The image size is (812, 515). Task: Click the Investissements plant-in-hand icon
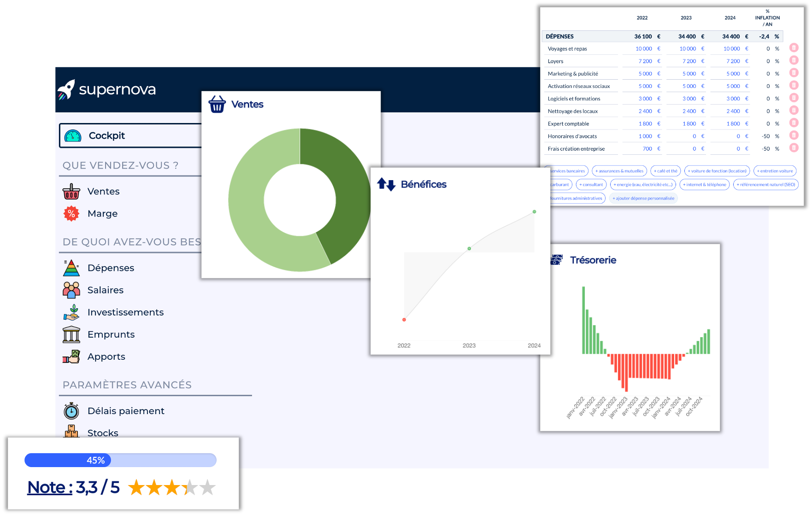click(x=71, y=312)
